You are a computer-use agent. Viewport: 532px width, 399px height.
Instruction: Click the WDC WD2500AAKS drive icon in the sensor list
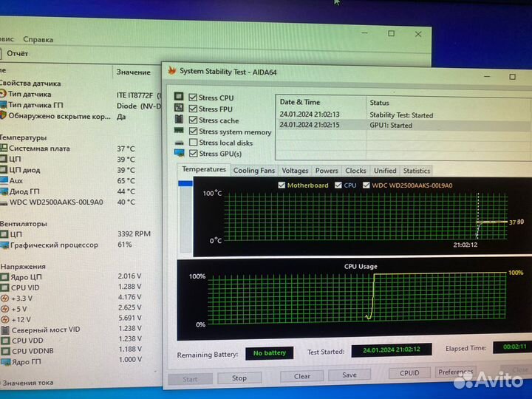click(4, 203)
